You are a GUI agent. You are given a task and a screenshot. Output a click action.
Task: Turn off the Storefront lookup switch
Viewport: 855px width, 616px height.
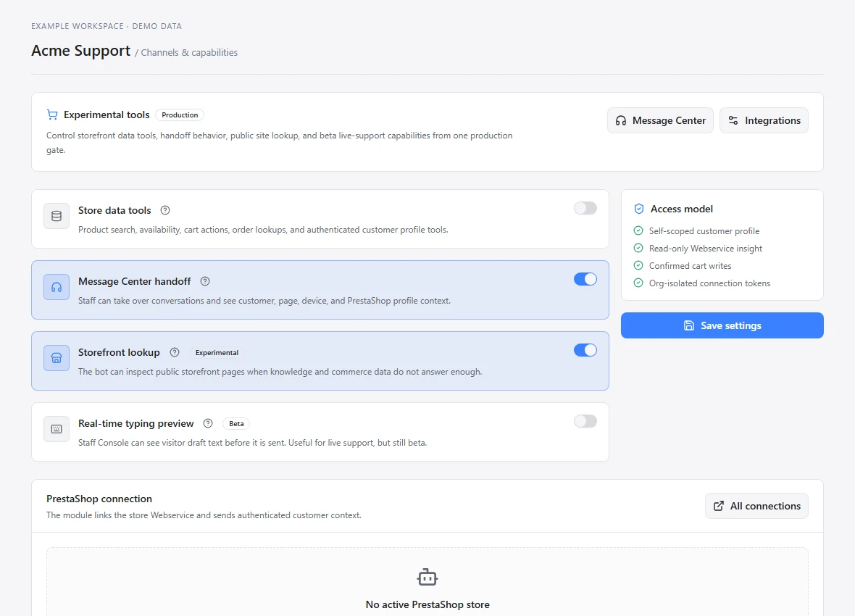(x=585, y=350)
